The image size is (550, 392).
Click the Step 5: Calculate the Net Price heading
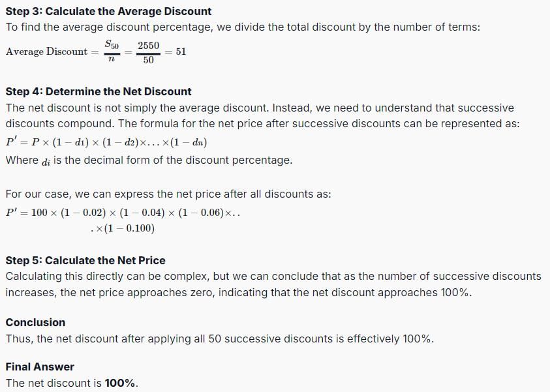click(85, 260)
